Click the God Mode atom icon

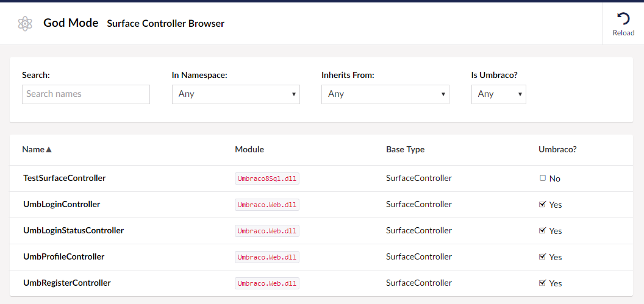(x=26, y=24)
